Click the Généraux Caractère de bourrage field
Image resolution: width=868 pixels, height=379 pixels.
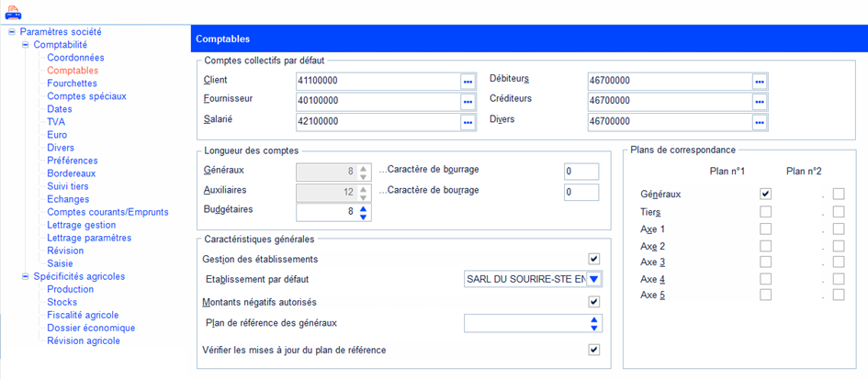581,172
